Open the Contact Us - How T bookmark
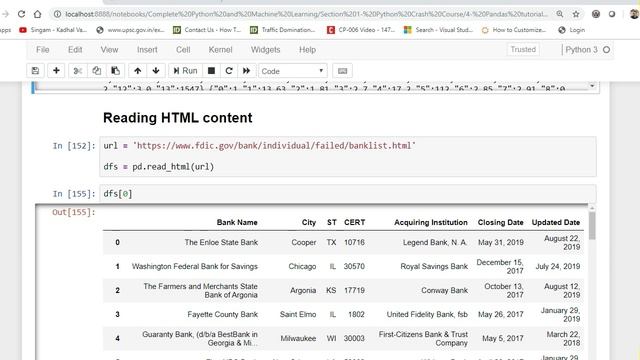This screenshot has height=360, width=640. tap(207, 30)
